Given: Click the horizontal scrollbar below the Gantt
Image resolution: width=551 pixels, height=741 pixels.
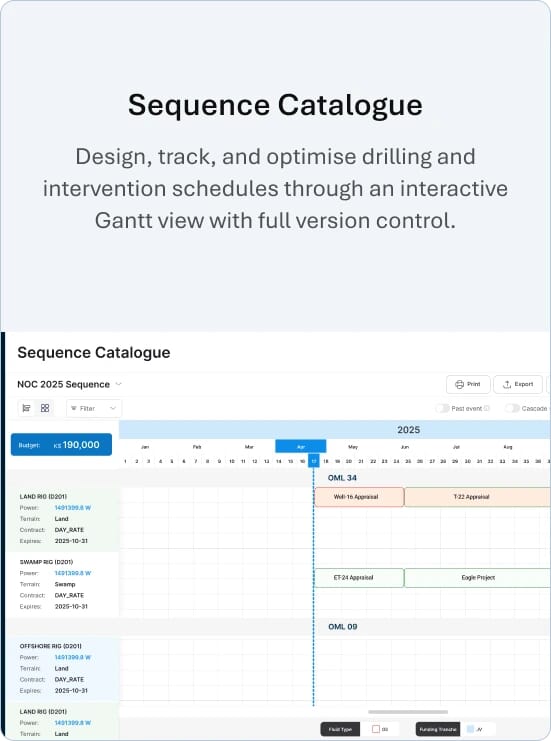Looking at the screenshot, I should 408,712.
